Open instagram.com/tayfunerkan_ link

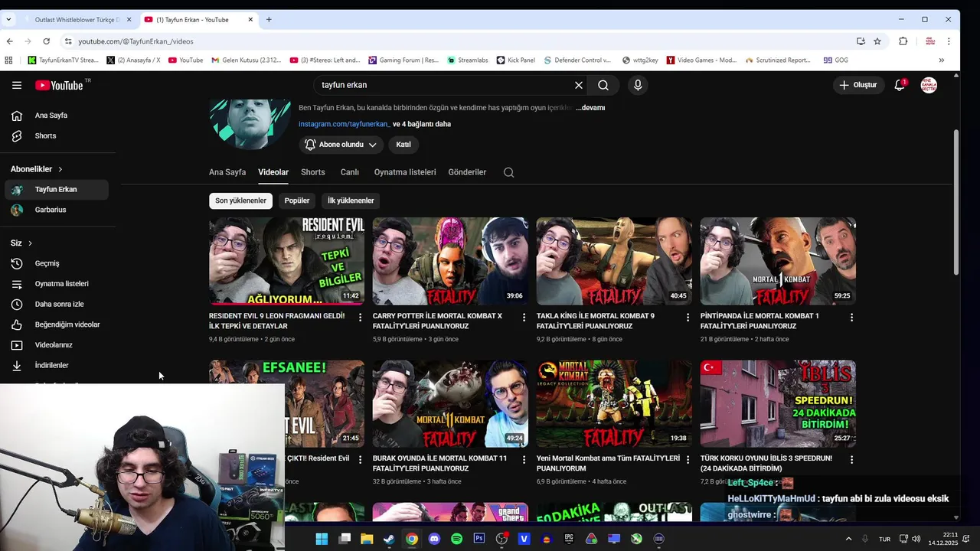click(345, 124)
